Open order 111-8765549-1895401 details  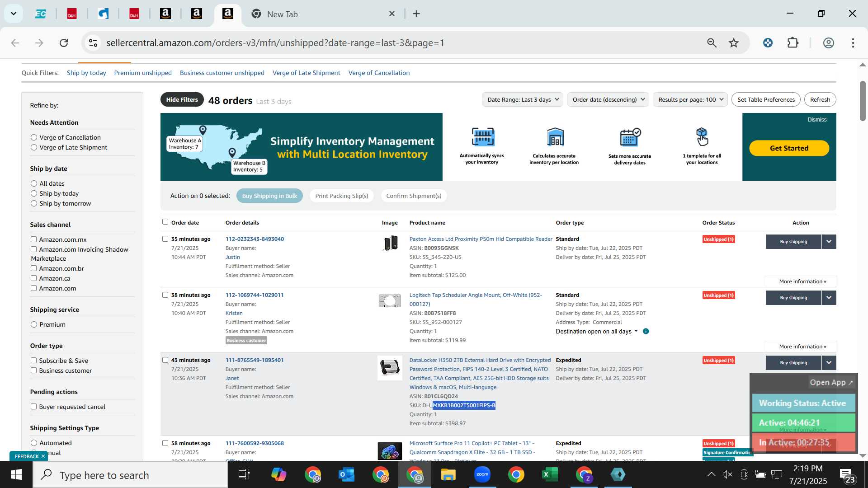coord(255,360)
